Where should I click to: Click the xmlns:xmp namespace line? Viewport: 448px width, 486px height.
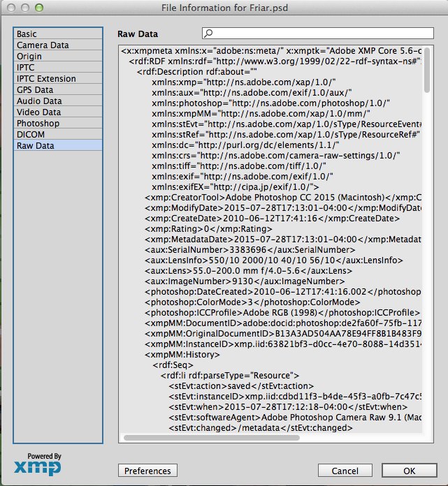243,82
